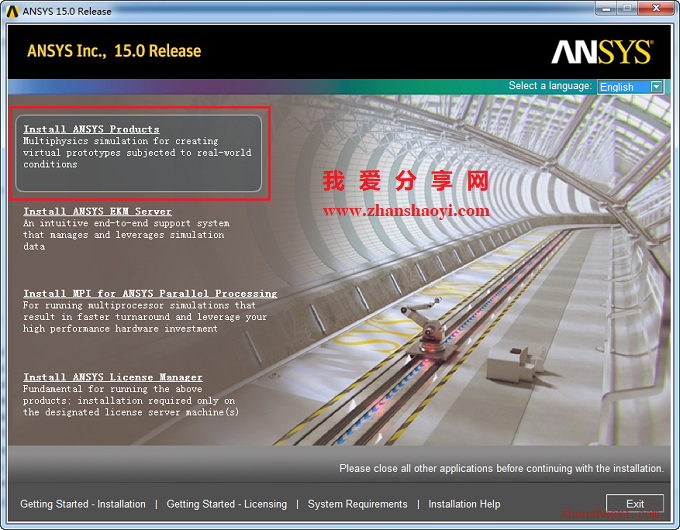
Task: Close the ANSYS 15.0 Release window
Action: coord(657,8)
